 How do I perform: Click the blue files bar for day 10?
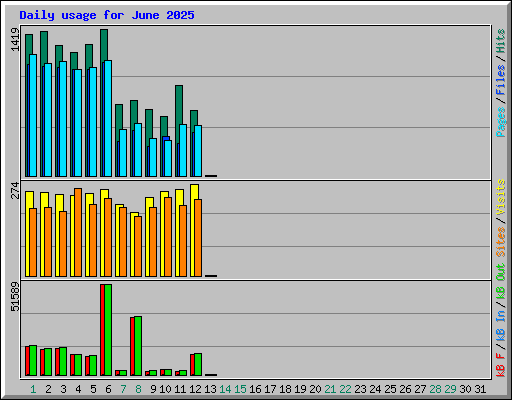tap(166, 138)
